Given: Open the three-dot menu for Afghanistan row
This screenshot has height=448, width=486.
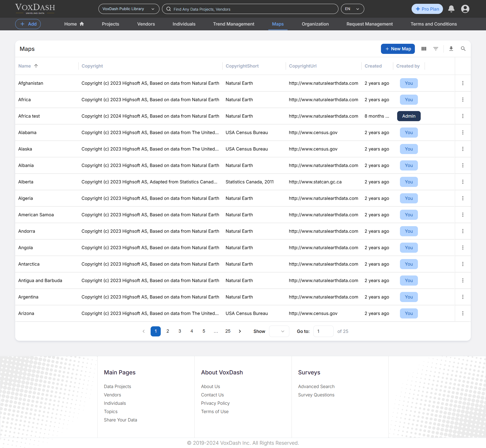Looking at the screenshot, I should tap(463, 83).
